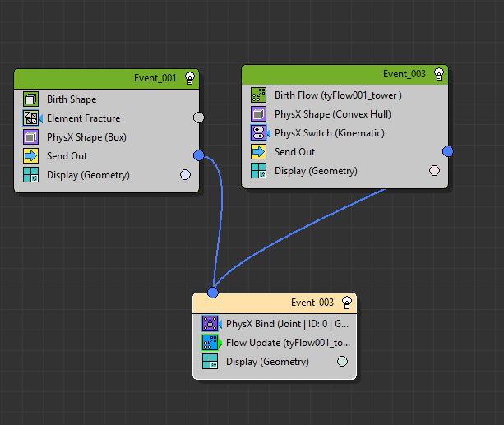
Task: Click the Flow Update operator icon
Action: point(210,343)
